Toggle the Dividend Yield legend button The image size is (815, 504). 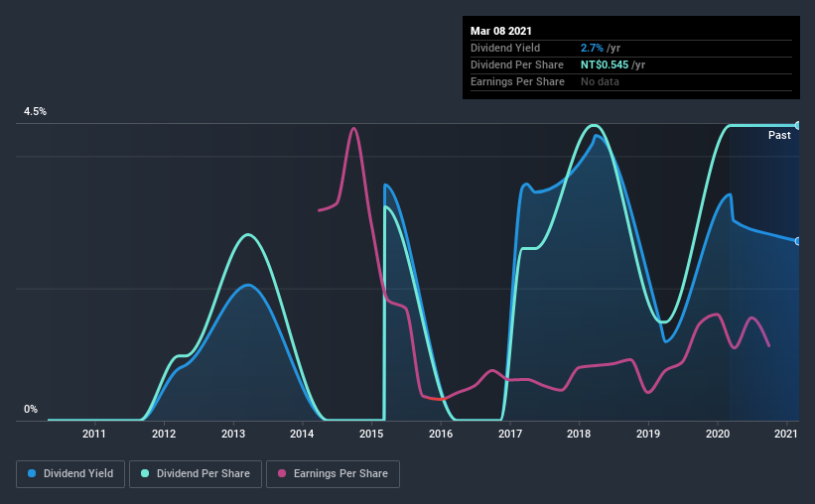(70, 474)
